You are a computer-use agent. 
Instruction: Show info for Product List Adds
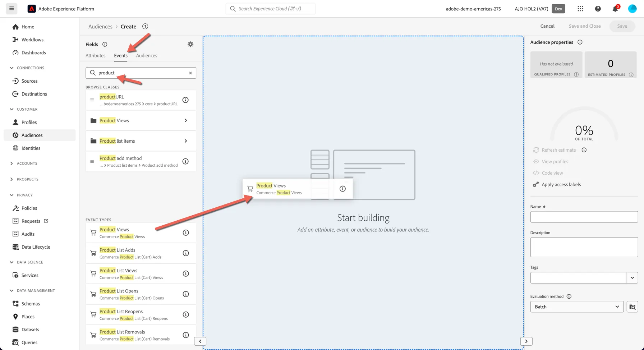pos(186,253)
